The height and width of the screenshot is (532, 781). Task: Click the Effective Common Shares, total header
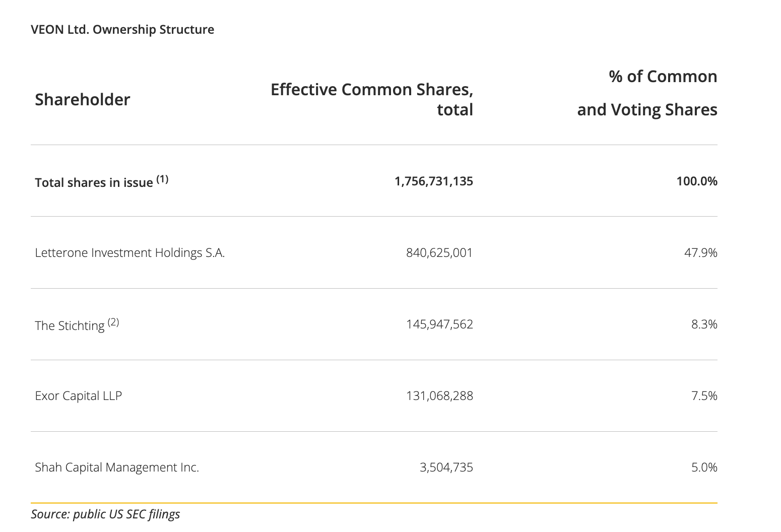(372, 99)
